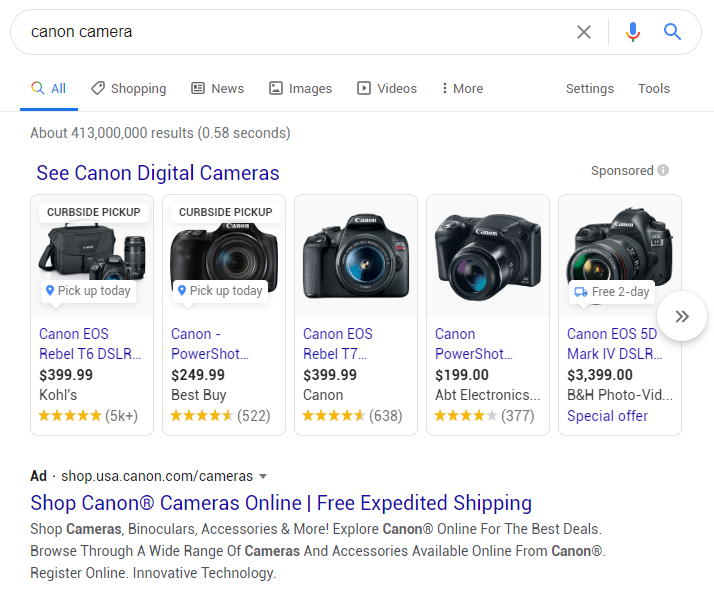
Task: Click into the search input field
Action: click(x=290, y=32)
